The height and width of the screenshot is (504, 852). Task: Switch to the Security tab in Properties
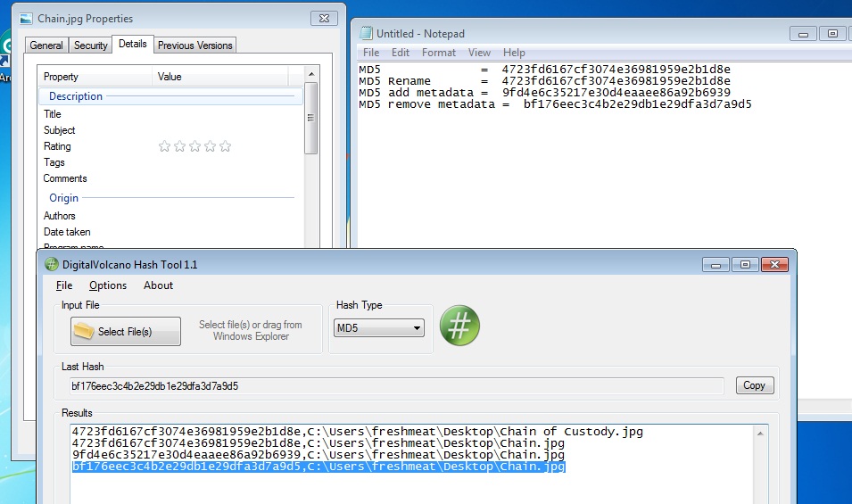pyautogui.click(x=90, y=45)
